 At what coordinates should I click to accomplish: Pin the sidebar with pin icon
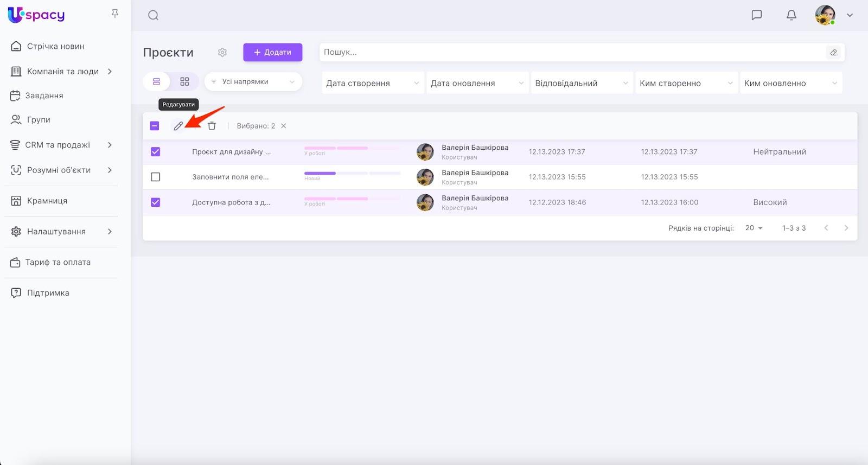[x=115, y=14]
